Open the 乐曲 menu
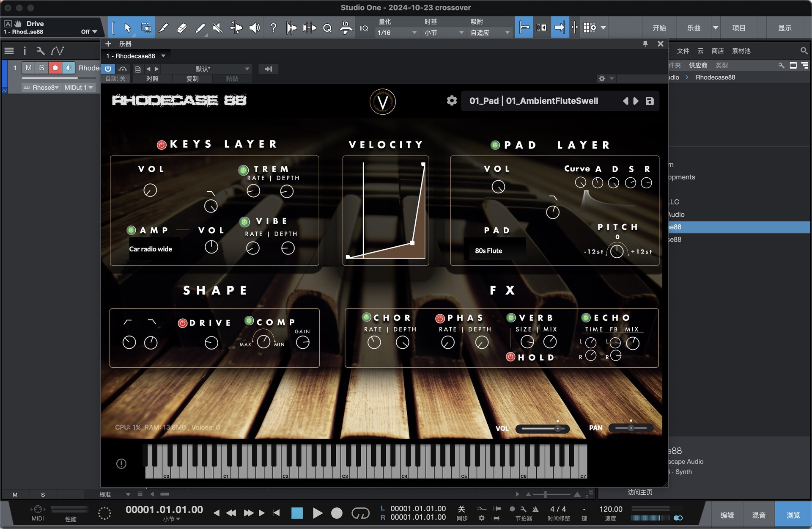Screen dimensions: 812x529 [x=694, y=28]
